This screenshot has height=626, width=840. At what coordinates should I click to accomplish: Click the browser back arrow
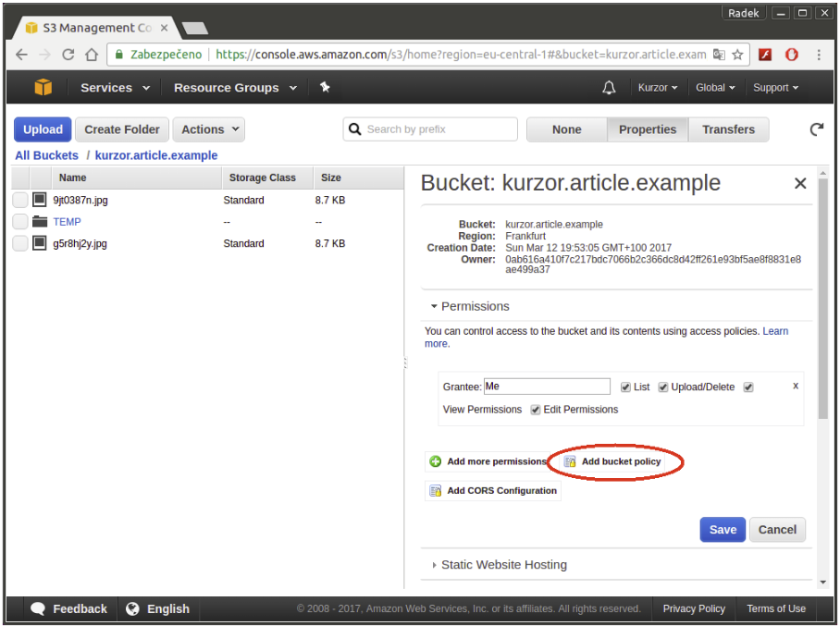coord(21,55)
